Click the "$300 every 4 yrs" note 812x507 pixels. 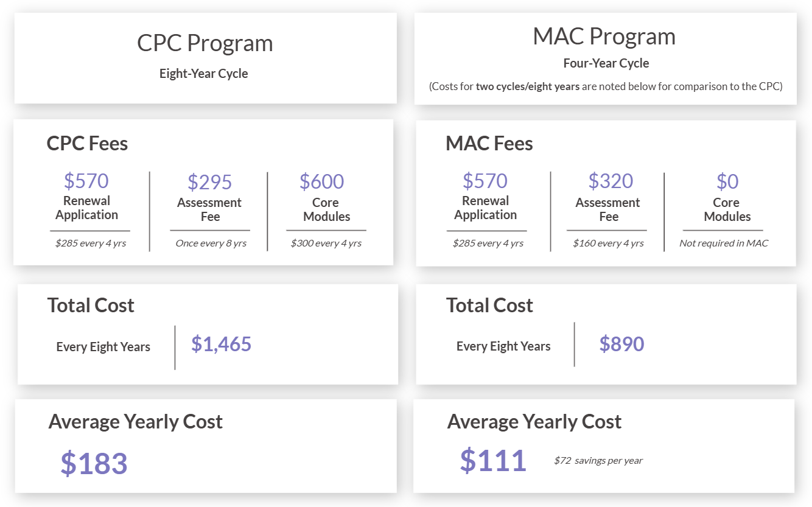pyautogui.click(x=326, y=243)
